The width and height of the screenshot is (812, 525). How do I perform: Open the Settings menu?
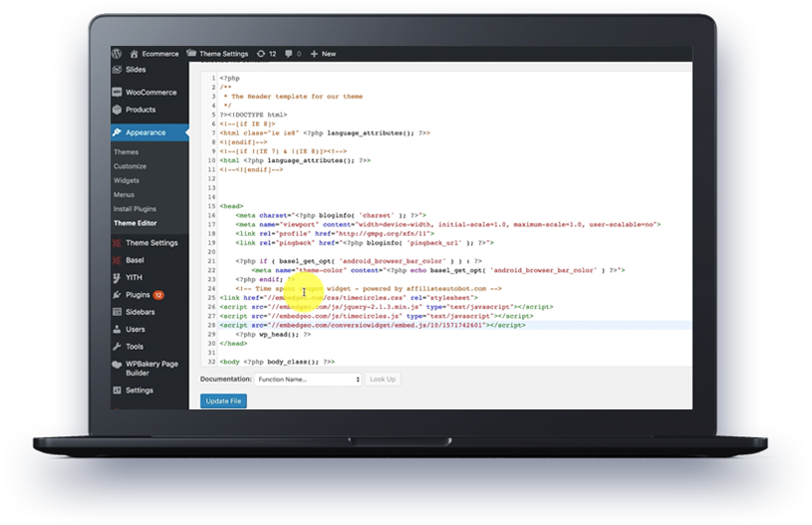[x=139, y=390]
